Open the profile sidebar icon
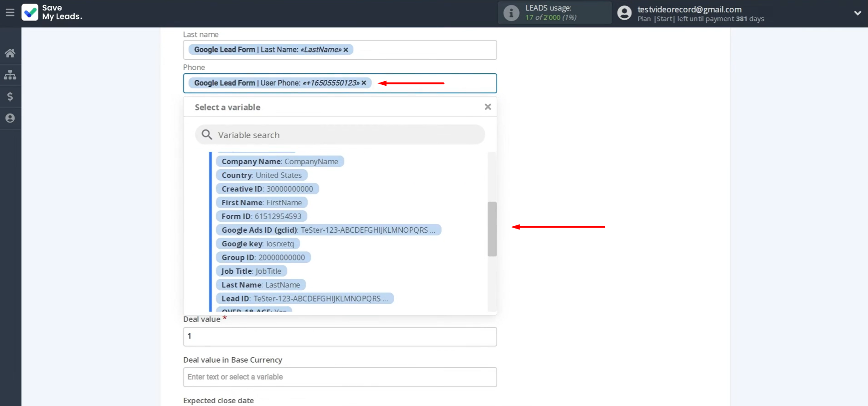The image size is (868, 406). pyautogui.click(x=10, y=118)
